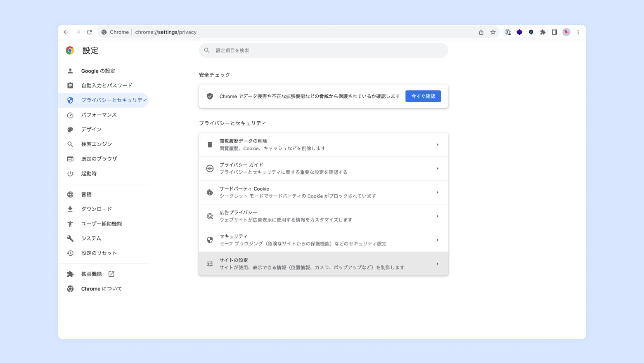Open 自動入力とパスワード in sidebar

point(103,85)
